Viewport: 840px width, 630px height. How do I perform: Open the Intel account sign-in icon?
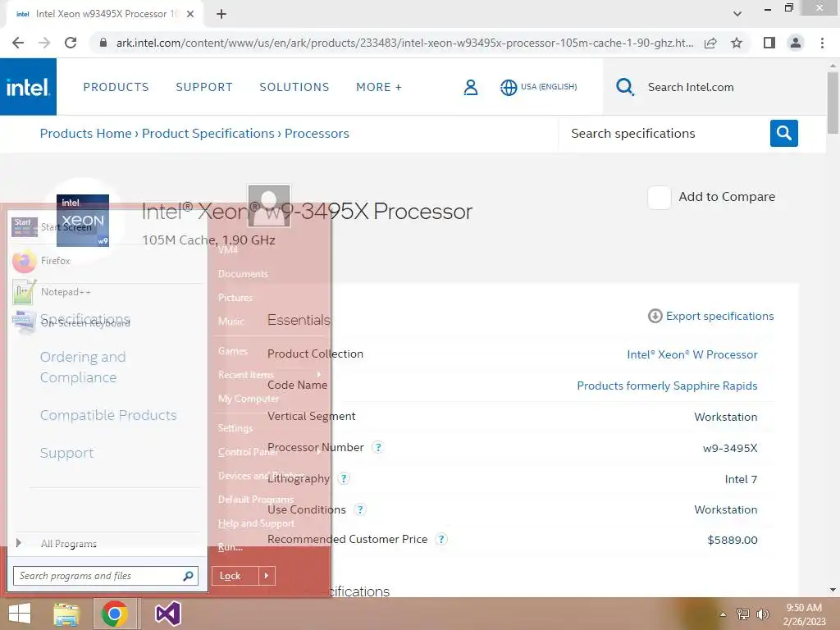470,87
